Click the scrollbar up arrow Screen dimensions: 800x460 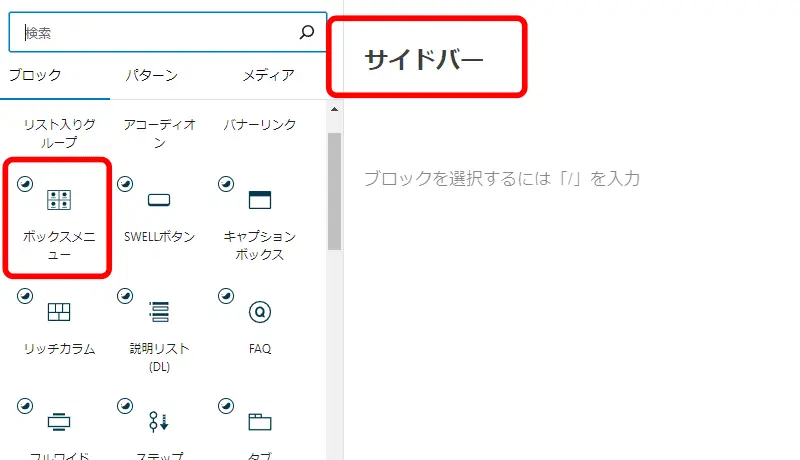[x=334, y=109]
